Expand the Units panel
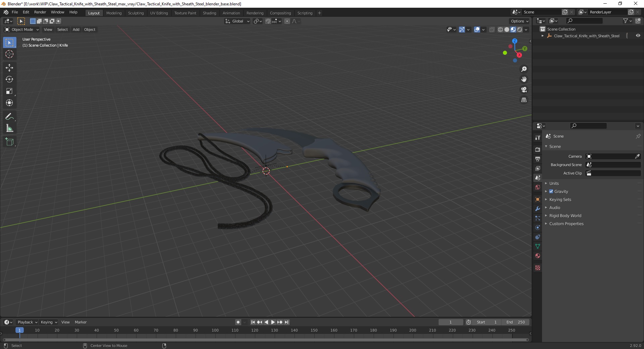644x349 pixels. coord(554,183)
